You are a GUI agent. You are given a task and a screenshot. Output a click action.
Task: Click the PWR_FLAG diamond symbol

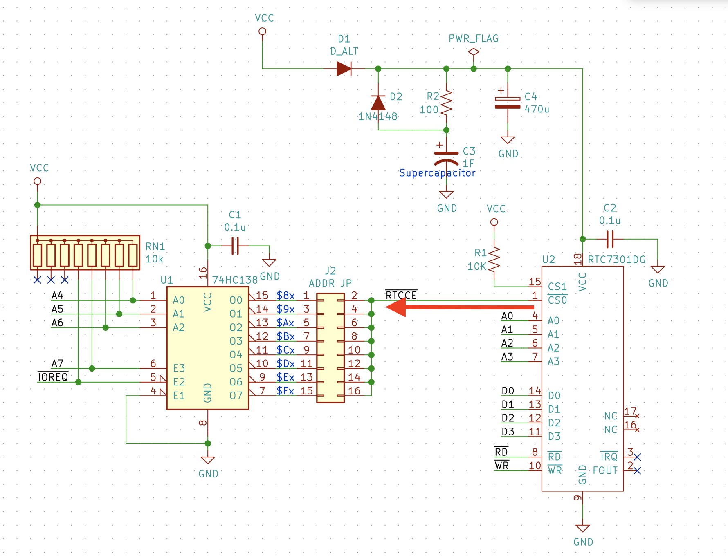[x=474, y=52]
